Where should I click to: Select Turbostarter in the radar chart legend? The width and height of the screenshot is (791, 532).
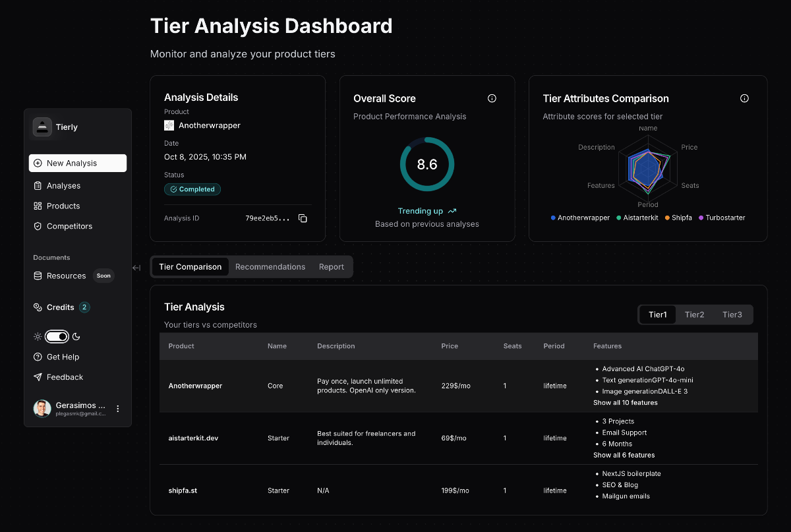click(x=722, y=218)
